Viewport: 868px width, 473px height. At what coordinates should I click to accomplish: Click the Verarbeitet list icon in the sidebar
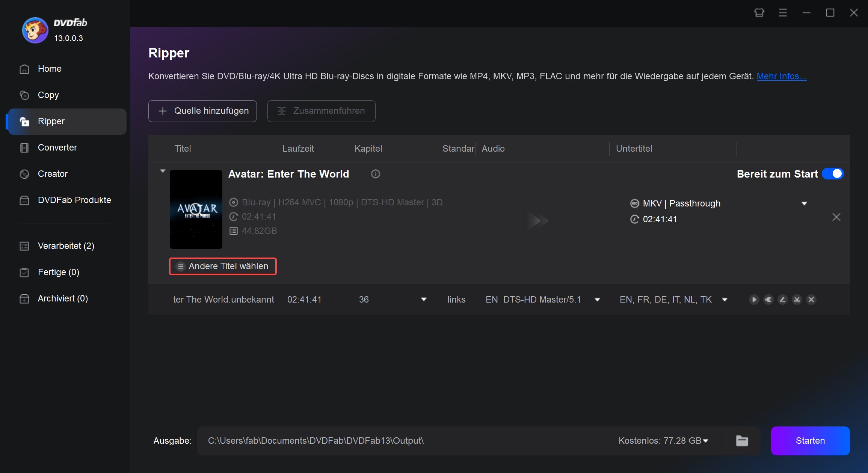pos(24,246)
